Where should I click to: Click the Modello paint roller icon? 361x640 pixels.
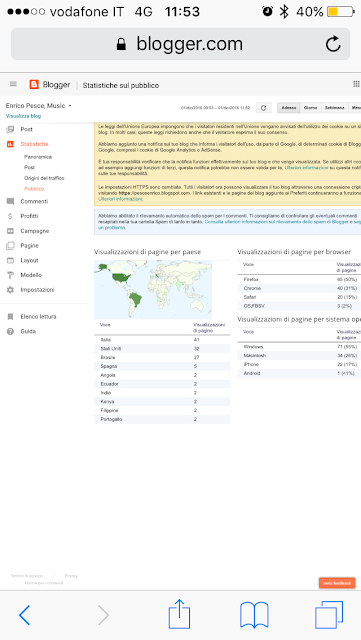point(10,275)
